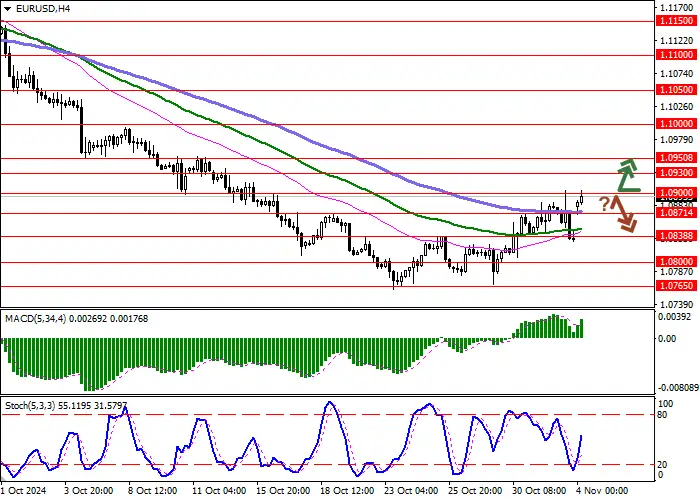Click the 0.00392 MACD scale value
The width and height of the screenshot is (700, 500).
click(675, 317)
